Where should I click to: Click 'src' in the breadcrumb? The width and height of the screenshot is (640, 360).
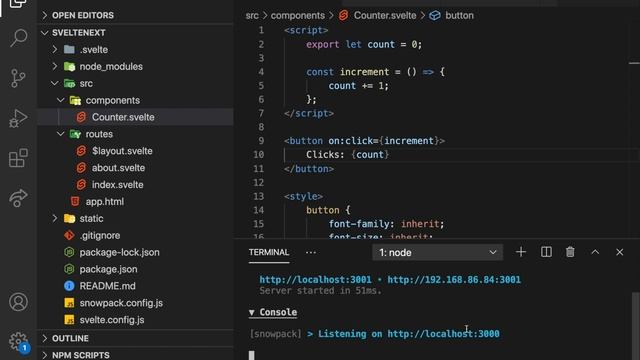click(252, 16)
